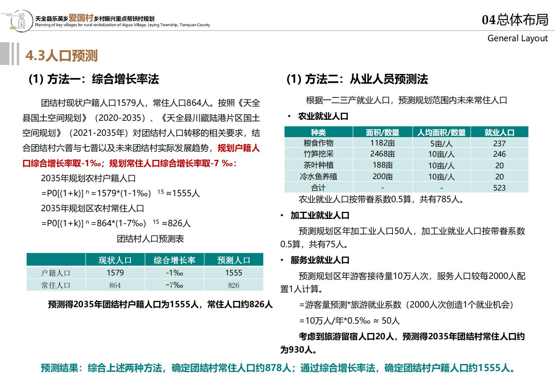Select heading 方法二：从业人员预测法
Image resolution: width=555 pixels, height=392 pixels.
click(357, 79)
